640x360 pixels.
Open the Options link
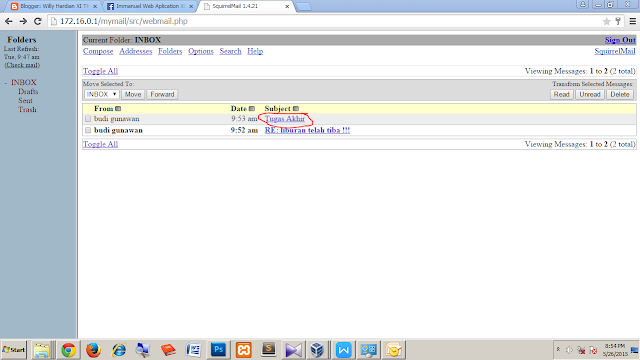point(201,51)
